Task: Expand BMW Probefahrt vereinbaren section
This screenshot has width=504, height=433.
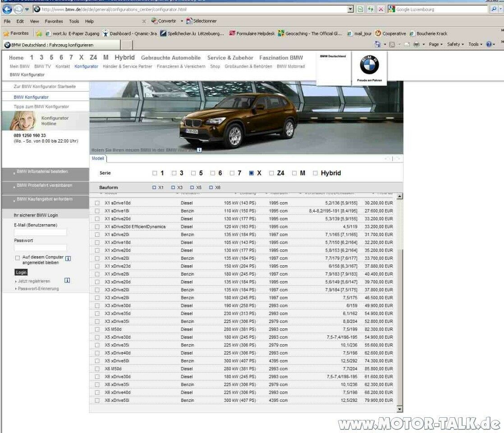Action: pyautogui.click(x=45, y=186)
